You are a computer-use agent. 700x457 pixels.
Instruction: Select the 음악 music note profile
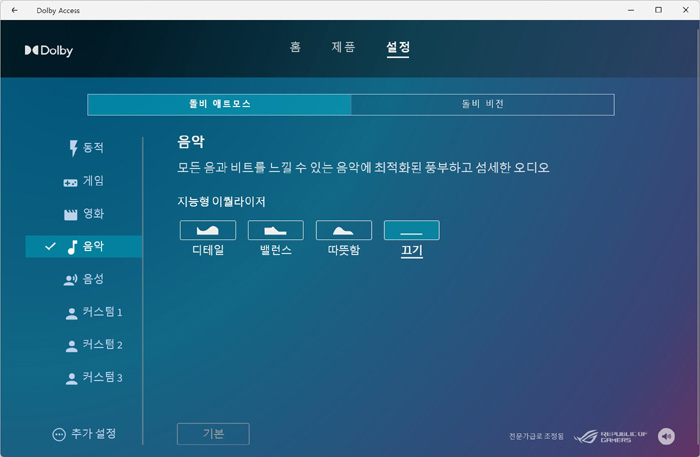tap(84, 246)
